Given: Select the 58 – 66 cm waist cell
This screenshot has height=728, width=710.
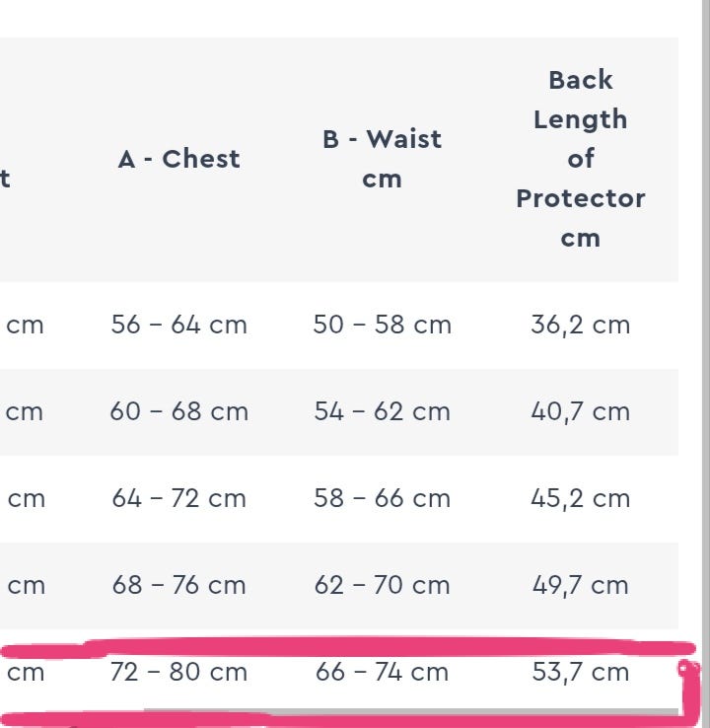Looking at the screenshot, I should tap(382, 498).
